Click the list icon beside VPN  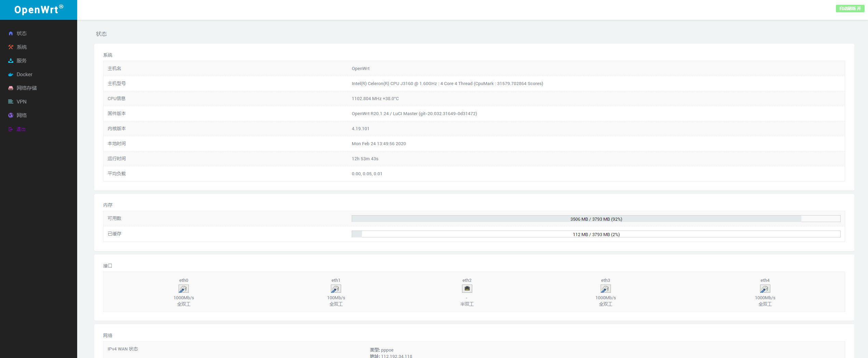point(11,102)
